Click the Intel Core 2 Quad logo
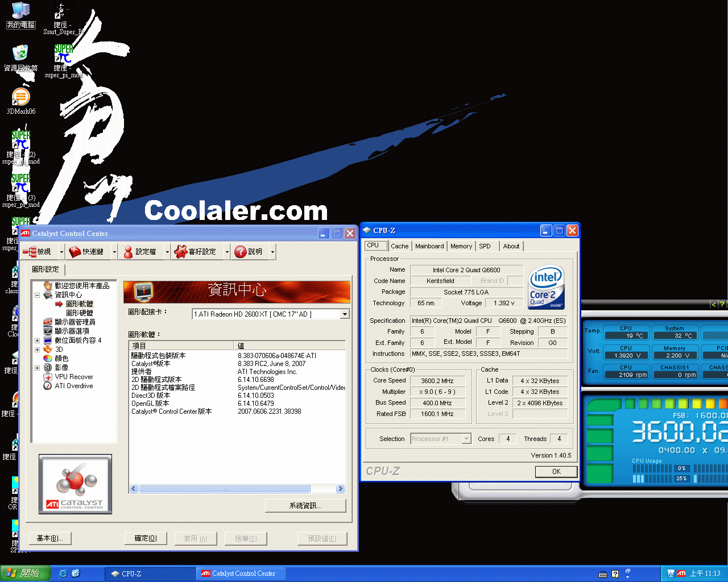 (x=546, y=287)
